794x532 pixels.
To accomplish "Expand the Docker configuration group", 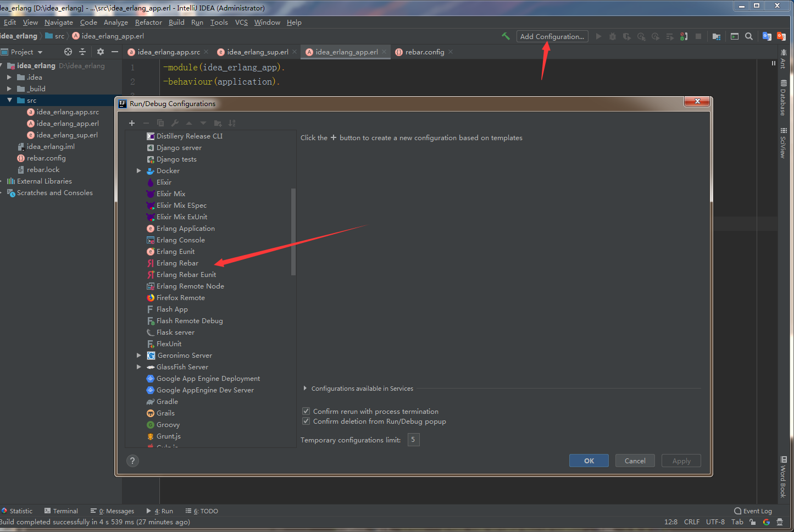I will 139,170.
